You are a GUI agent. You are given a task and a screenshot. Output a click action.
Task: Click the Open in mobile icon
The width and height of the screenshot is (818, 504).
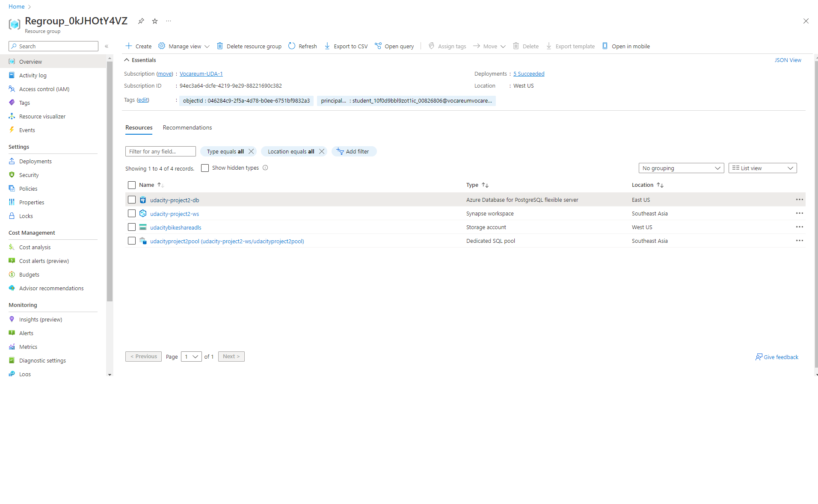tap(605, 46)
